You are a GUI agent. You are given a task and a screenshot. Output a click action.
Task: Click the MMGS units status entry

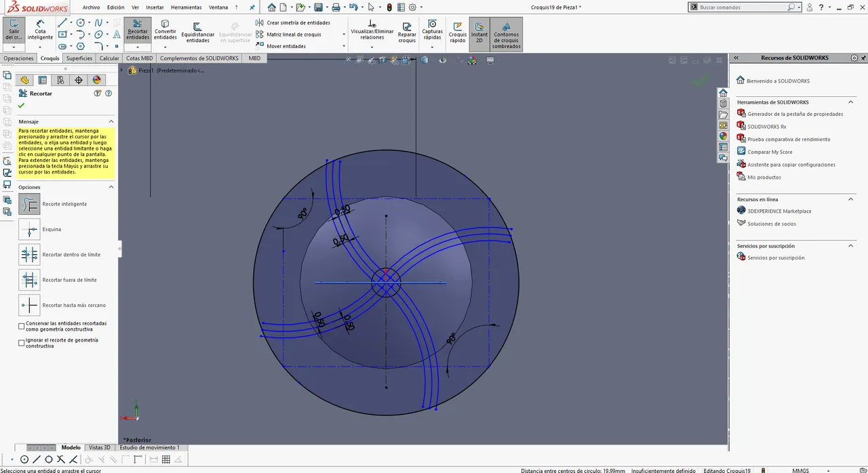click(x=800, y=470)
